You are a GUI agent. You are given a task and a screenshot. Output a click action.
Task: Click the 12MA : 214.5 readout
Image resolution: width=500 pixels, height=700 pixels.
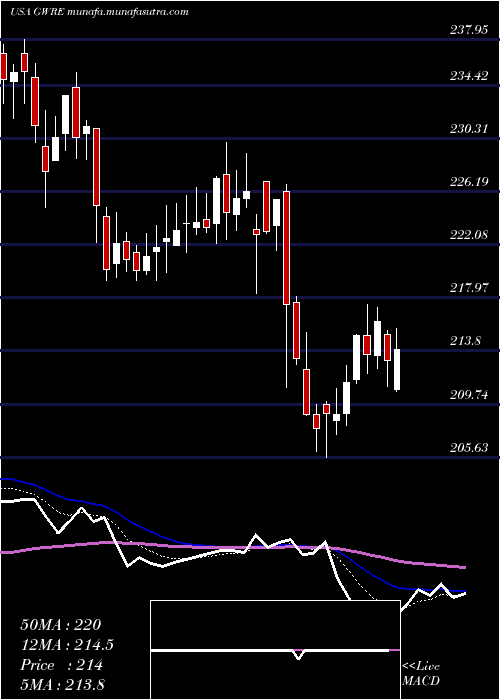(x=67, y=645)
